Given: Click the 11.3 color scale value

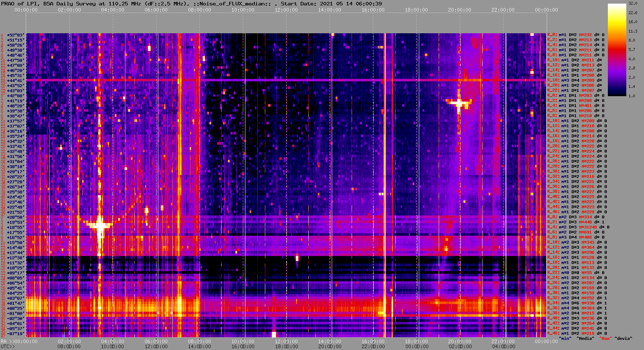Looking at the screenshot, I should tap(633, 31).
